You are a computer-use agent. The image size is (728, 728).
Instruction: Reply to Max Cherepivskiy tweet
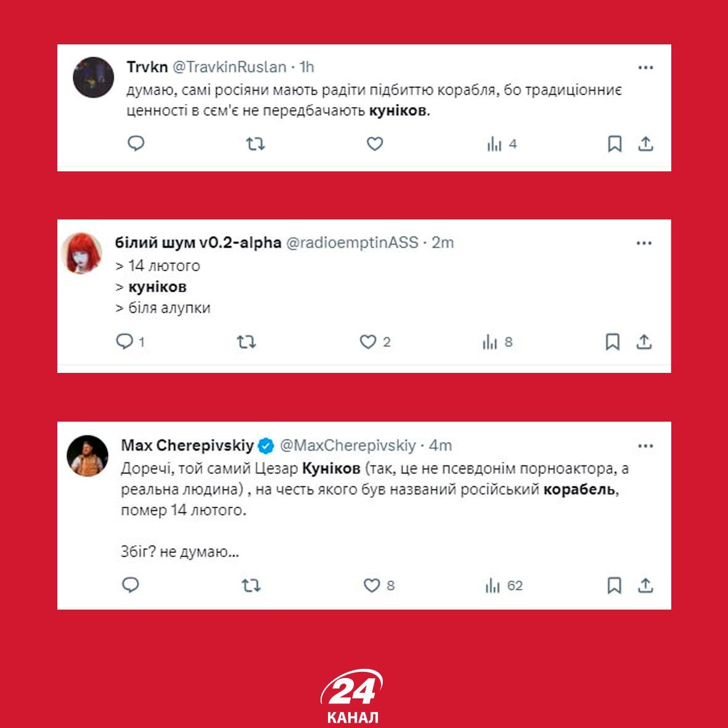click(131, 585)
